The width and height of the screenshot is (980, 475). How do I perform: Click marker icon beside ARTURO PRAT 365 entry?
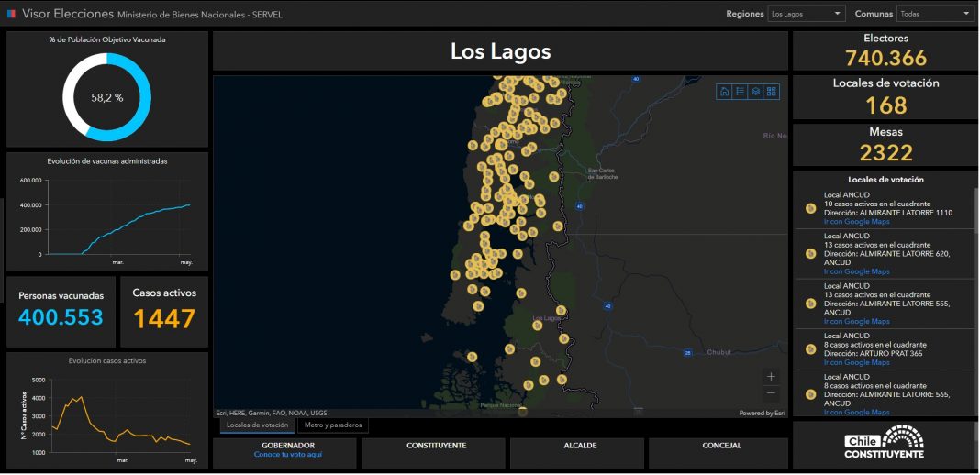pyautogui.click(x=810, y=349)
